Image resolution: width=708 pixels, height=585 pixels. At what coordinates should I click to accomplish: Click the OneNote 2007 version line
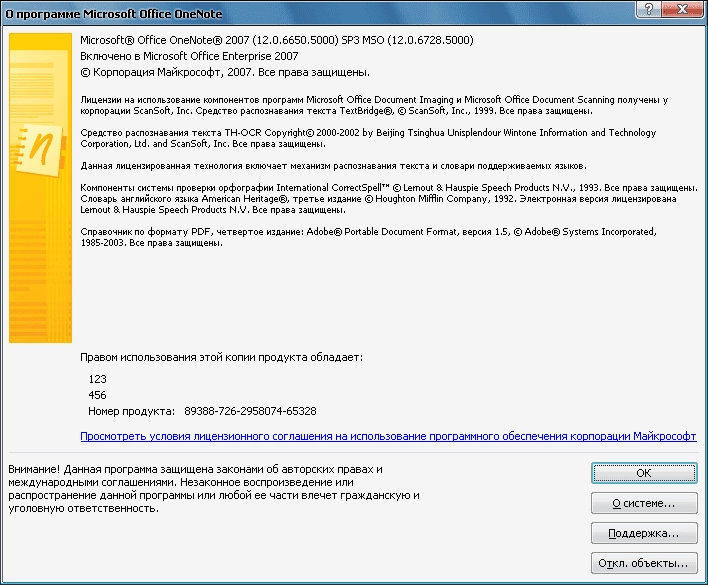point(277,40)
